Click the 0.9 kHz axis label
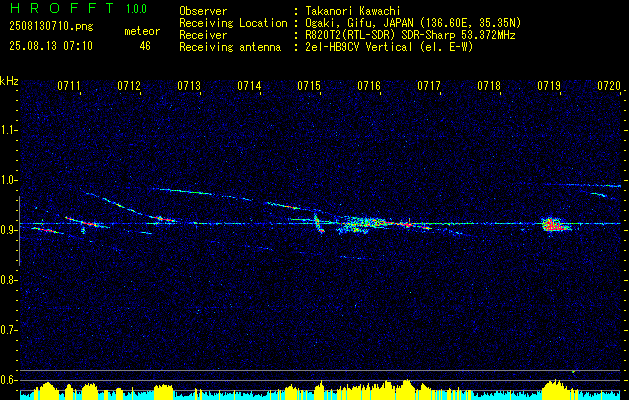629x400 pixels. point(8,230)
